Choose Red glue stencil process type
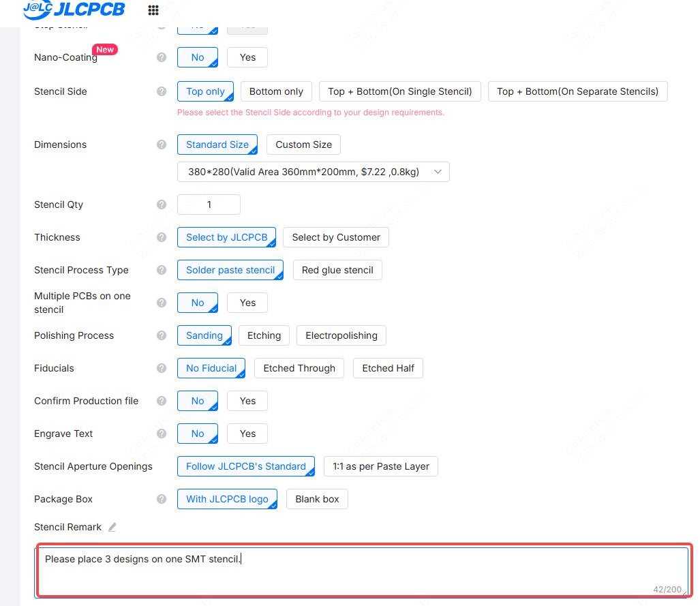700x606 pixels. click(337, 270)
